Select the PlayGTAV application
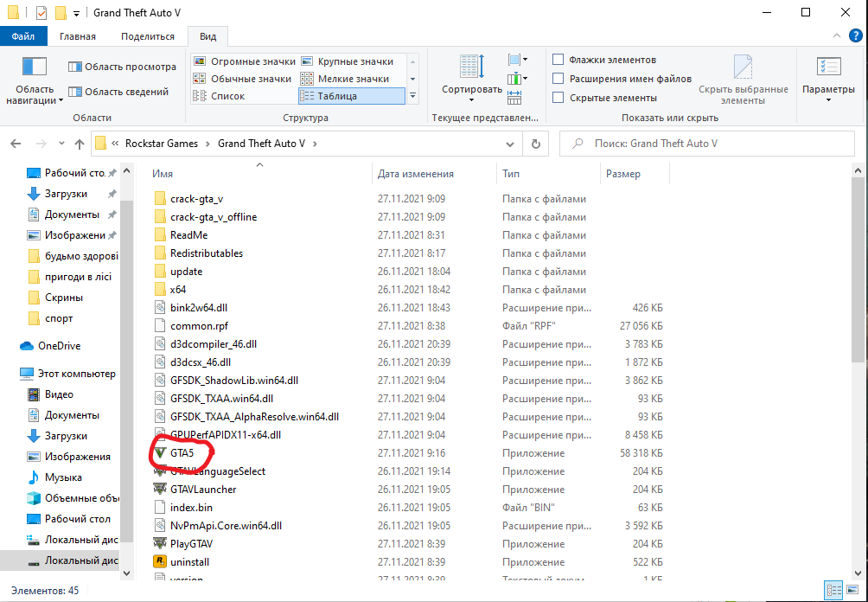 191,544
